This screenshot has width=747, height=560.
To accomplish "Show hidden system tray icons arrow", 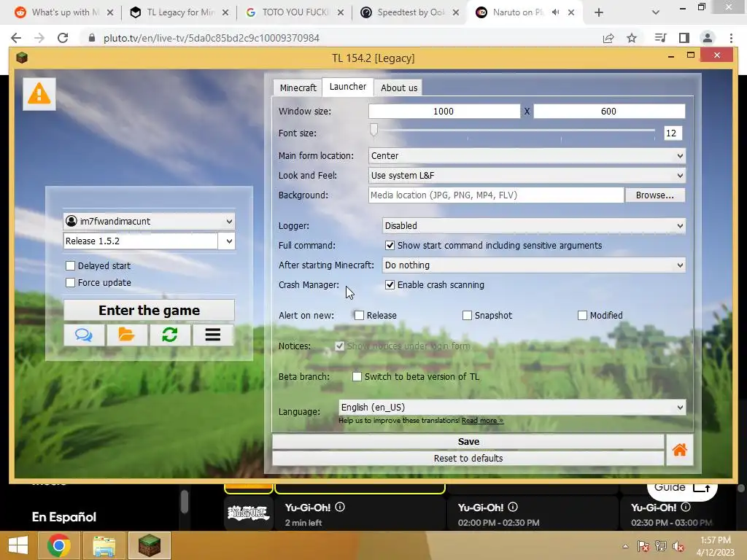I will point(625,546).
